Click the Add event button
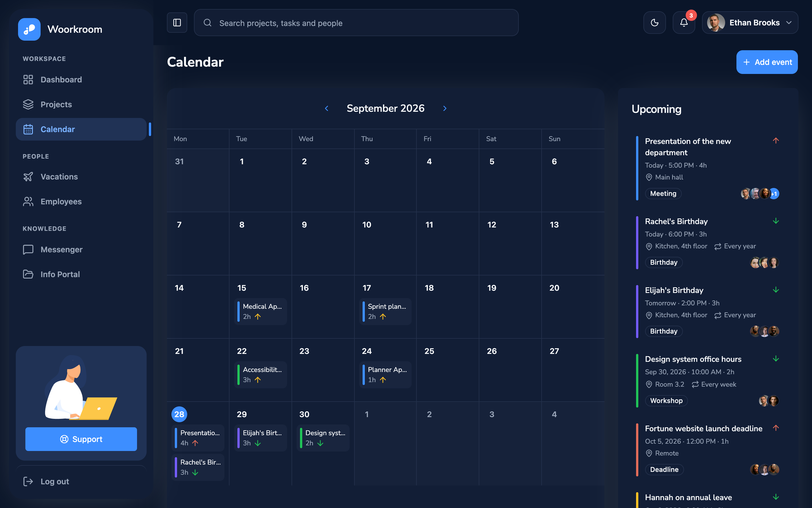Image resolution: width=812 pixels, height=508 pixels. point(767,62)
